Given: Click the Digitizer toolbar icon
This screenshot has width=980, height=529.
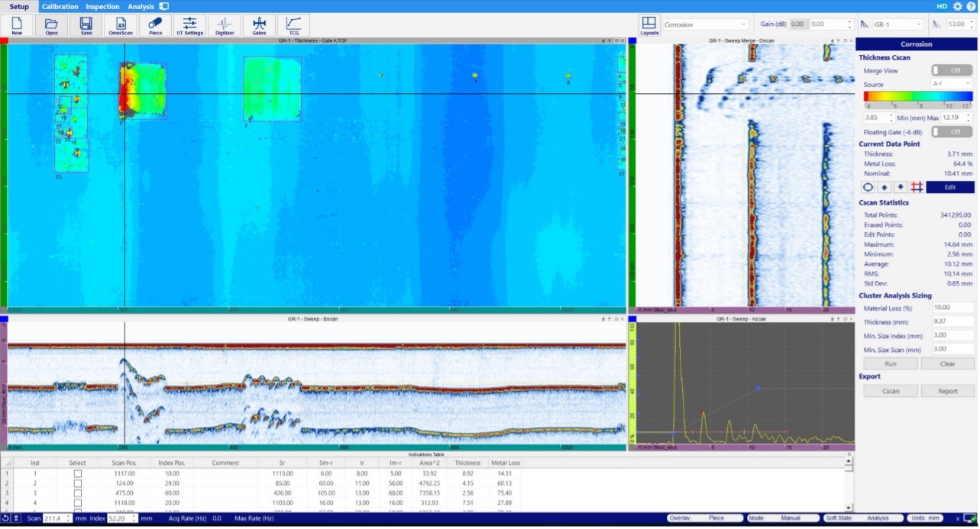Looking at the screenshot, I should tap(225, 25).
